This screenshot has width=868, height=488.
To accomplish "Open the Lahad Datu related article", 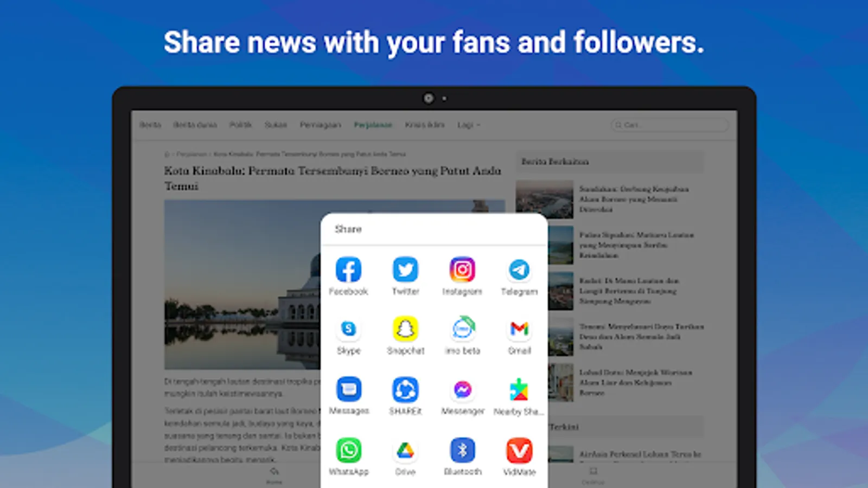I will (x=635, y=382).
